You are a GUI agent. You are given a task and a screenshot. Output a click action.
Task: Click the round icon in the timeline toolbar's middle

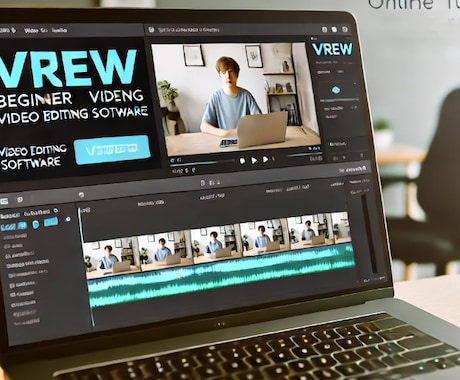click(x=81, y=195)
